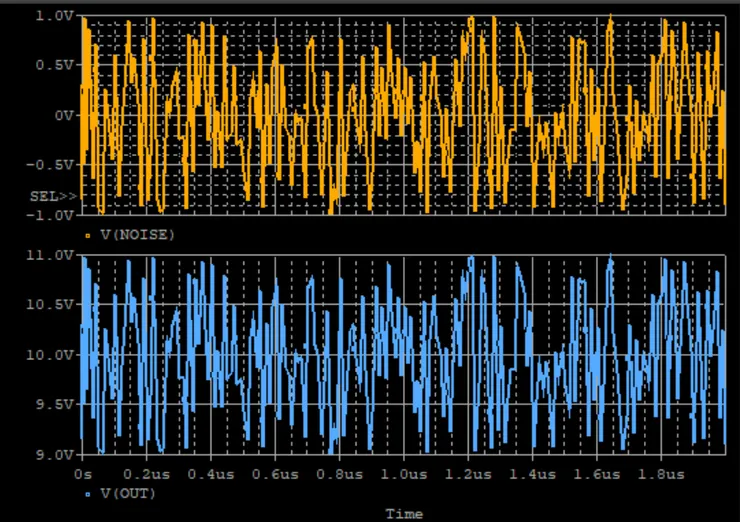Click the -0.5V axis label
Viewport: 740px width, 522px height.
(x=50, y=165)
